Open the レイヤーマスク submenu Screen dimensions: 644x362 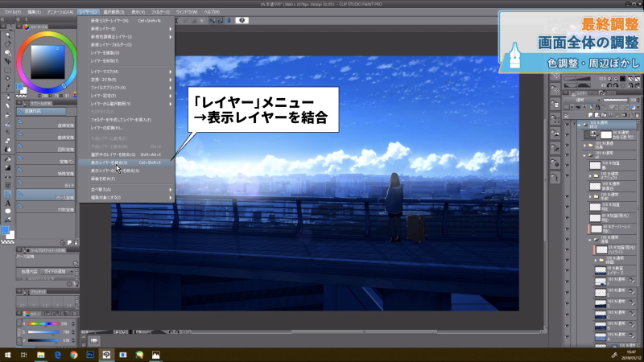pyautogui.click(x=126, y=72)
